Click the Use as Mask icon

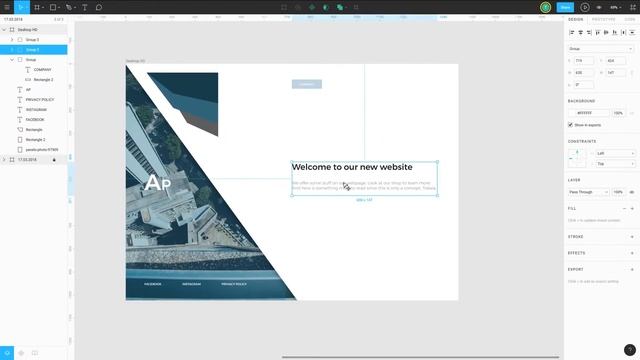tap(326, 7)
